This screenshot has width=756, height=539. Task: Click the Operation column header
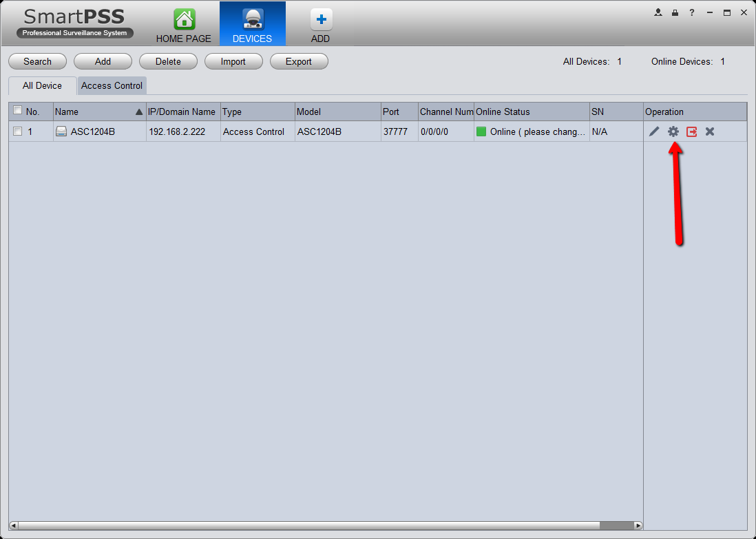click(x=695, y=112)
